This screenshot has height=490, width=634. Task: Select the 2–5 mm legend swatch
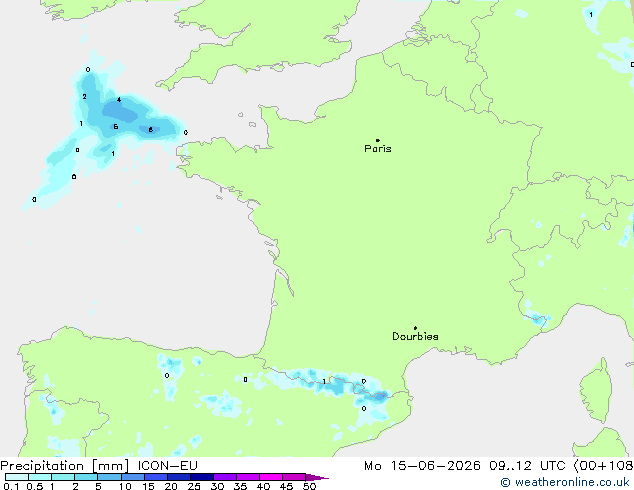(x=86, y=477)
